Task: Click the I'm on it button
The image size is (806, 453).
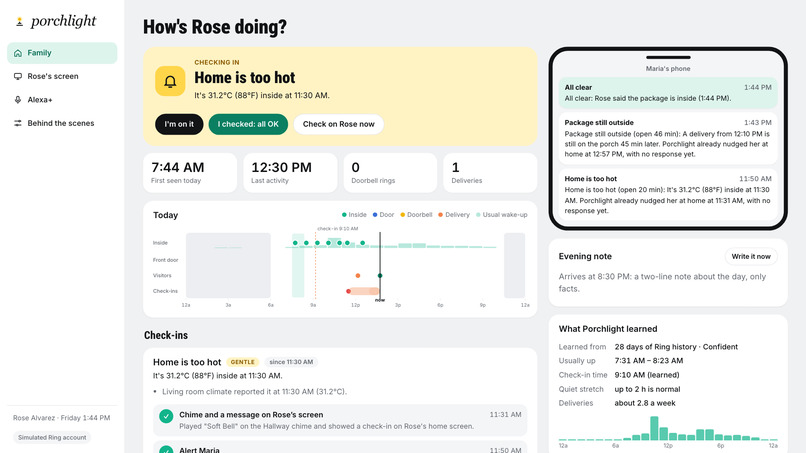Action: (x=179, y=124)
